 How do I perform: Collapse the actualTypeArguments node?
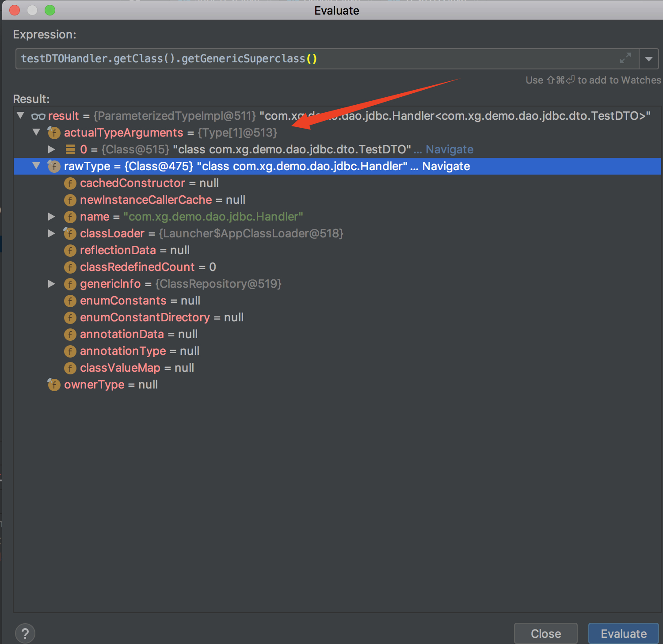click(37, 132)
